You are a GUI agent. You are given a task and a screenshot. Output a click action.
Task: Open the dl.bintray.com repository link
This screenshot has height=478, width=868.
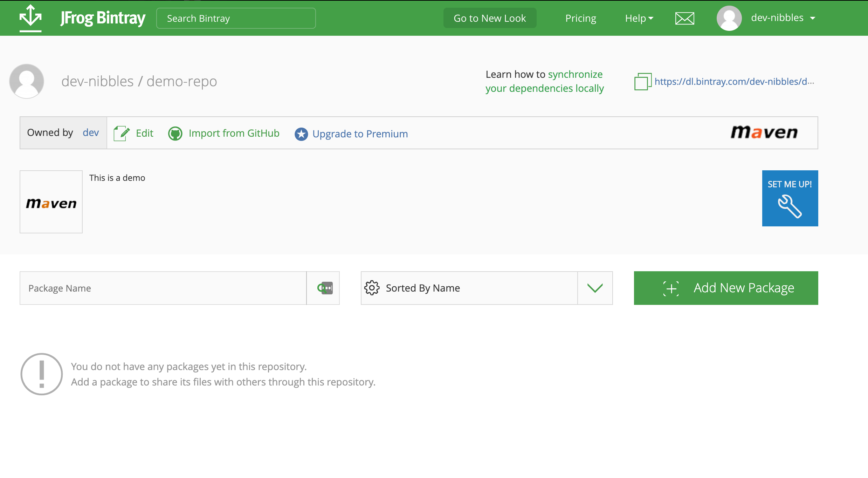(x=734, y=82)
